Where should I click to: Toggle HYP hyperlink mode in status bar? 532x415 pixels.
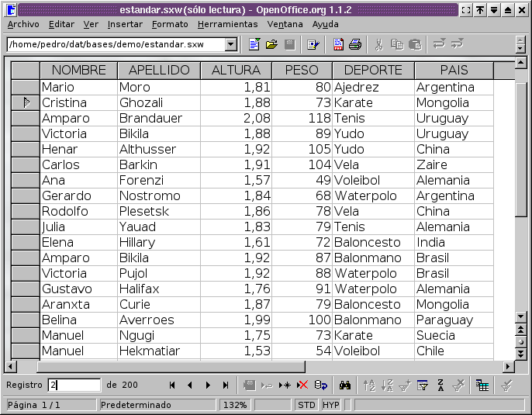(x=331, y=405)
